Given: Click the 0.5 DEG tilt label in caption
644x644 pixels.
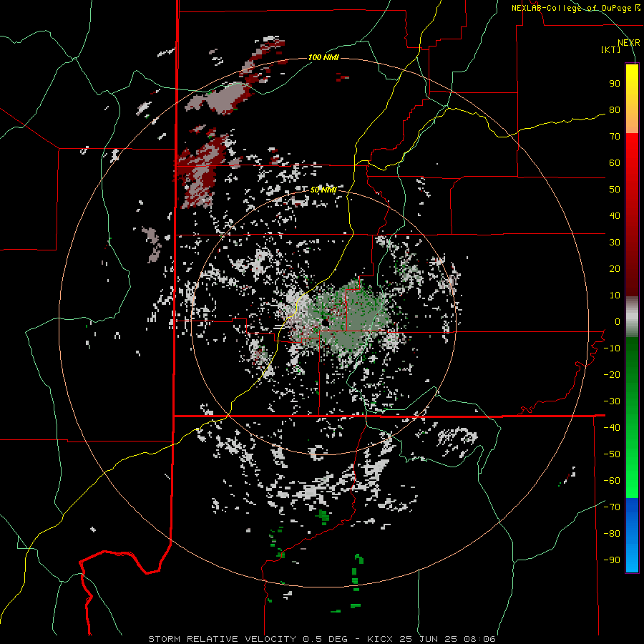Looking at the screenshot, I should click(x=325, y=639).
